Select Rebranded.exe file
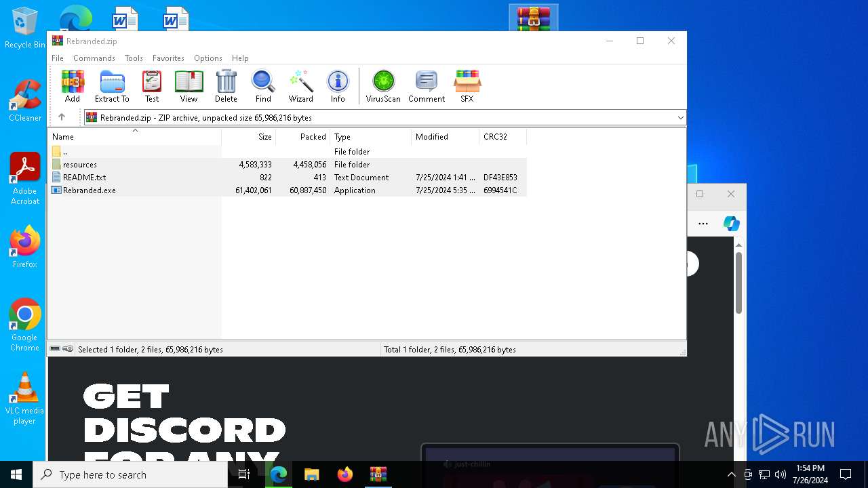868x488 pixels. [287, 190]
